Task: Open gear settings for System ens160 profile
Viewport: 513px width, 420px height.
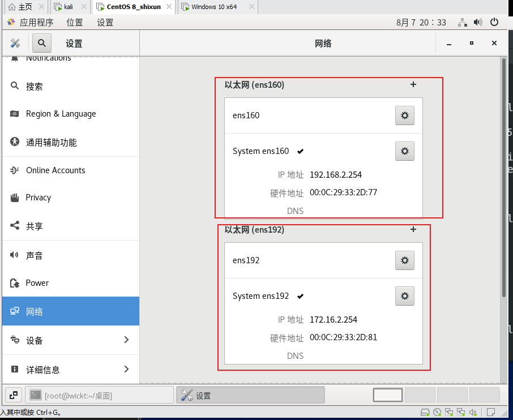Action: (x=405, y=151)
